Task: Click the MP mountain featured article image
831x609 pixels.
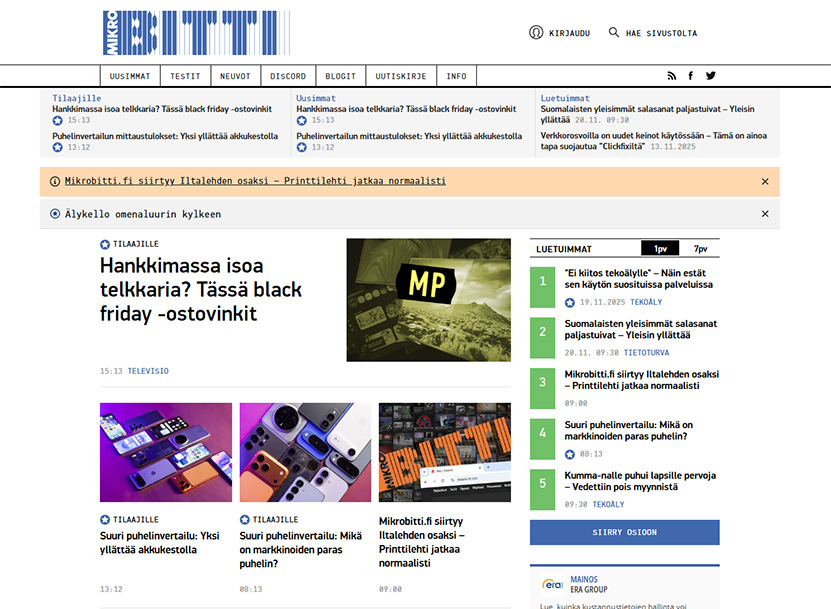Action: pyautogui.click(x=428, y=300)
